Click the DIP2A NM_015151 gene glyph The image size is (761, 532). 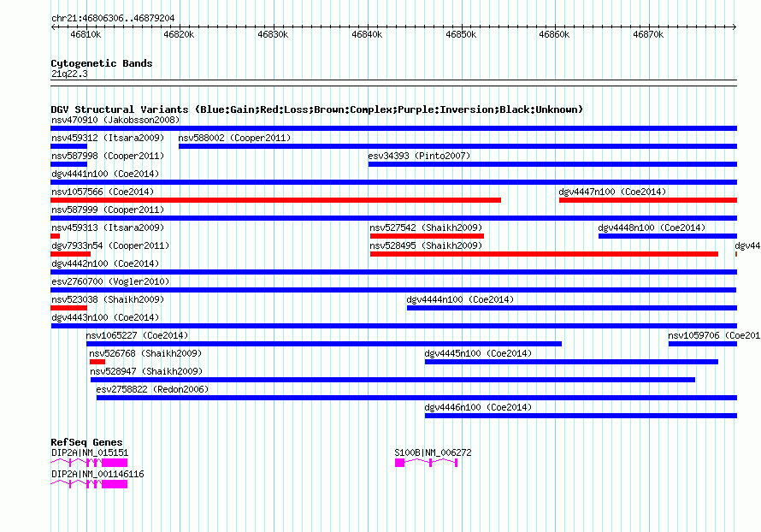point(89,463)
